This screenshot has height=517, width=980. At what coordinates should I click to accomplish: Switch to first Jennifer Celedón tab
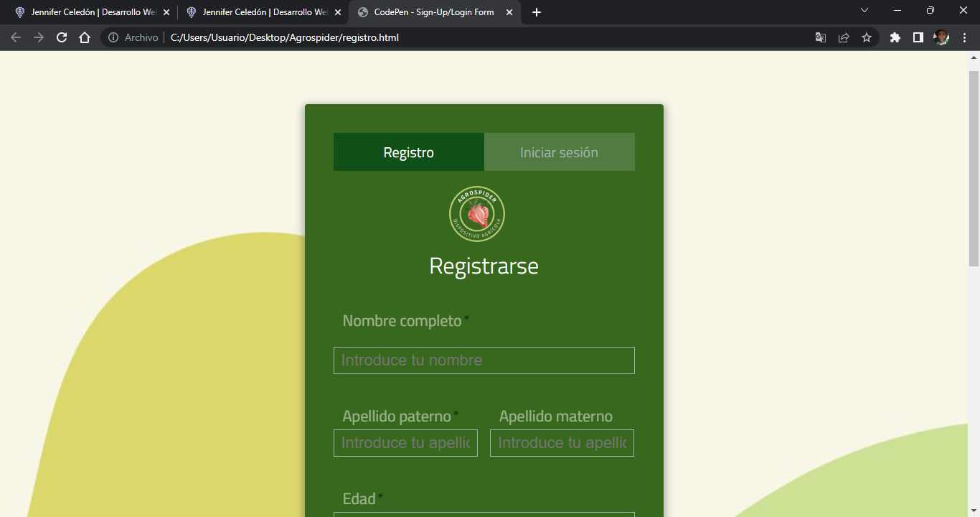[86, 12]
